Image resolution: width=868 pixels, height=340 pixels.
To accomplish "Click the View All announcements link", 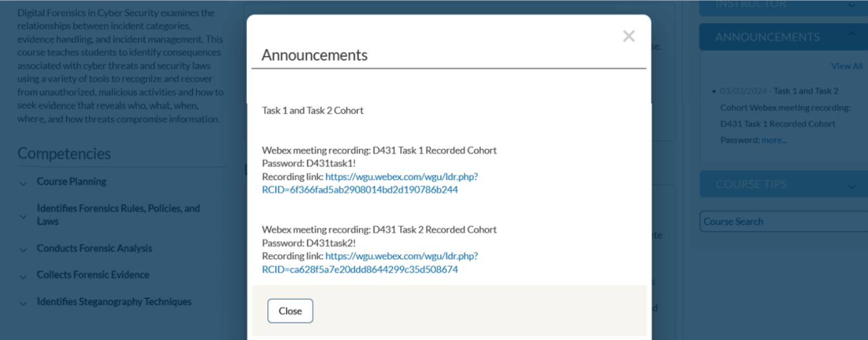I will tap(847, 66).
